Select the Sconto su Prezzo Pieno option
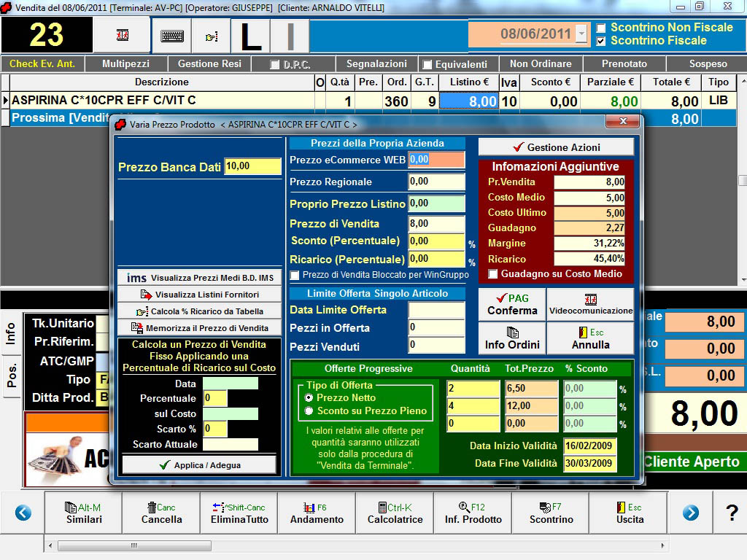The height and width of the screenshot is (560, 747). [x=309, y=411]
